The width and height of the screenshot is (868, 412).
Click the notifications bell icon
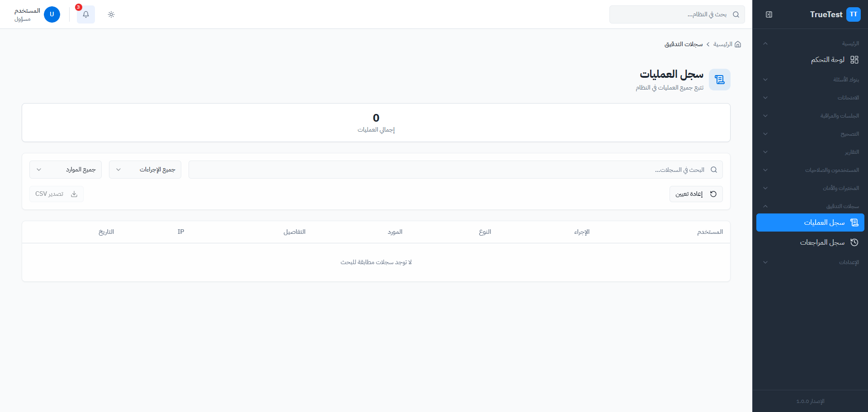86,14
